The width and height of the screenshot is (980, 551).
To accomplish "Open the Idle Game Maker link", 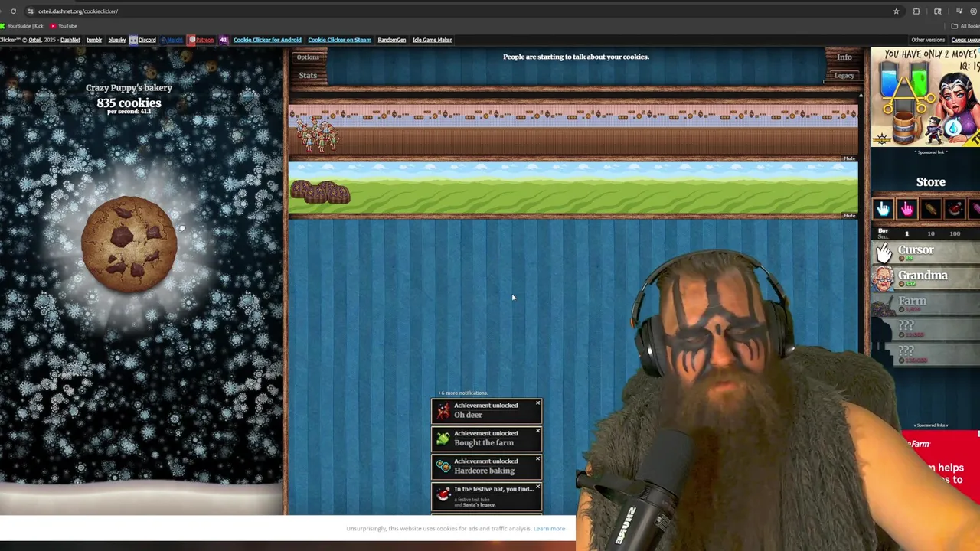I will tap(432, 40).
